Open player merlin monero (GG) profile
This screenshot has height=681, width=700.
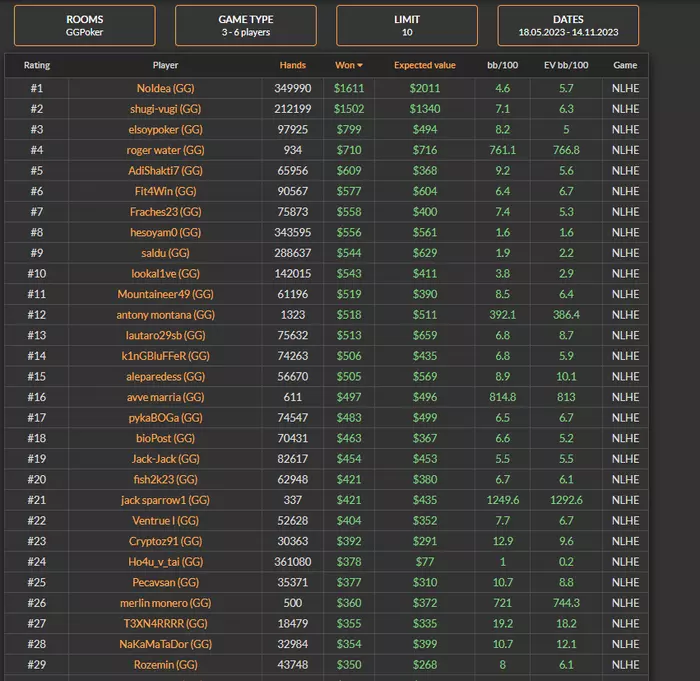click(165, 603)
